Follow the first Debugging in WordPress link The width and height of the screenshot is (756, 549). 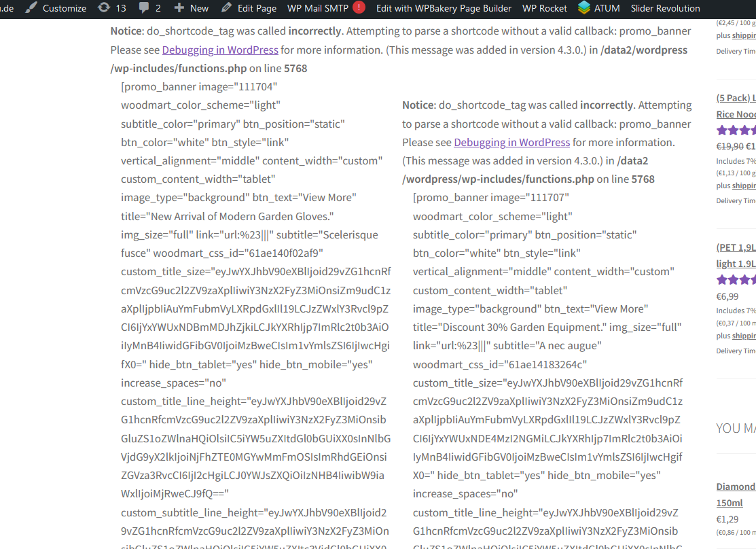coord(220,50)
